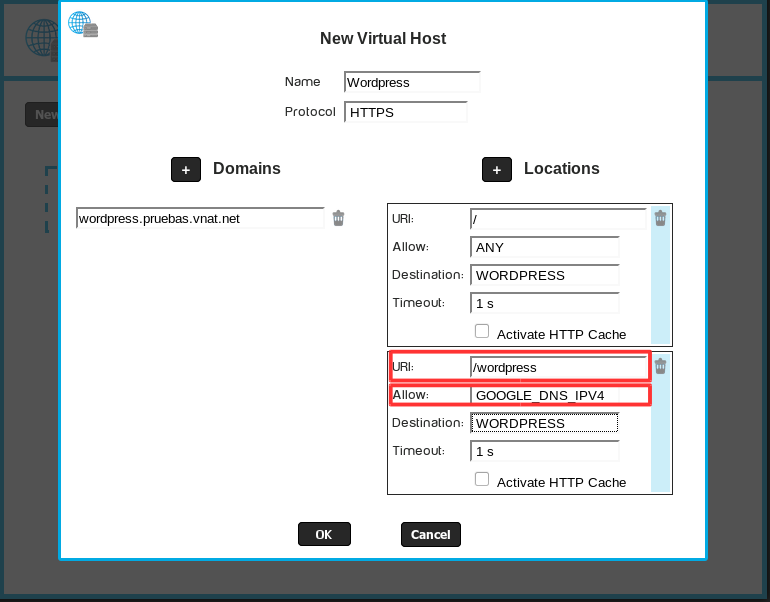Add a new location with plus button
The image size is (770, 602).
point(496,169)
